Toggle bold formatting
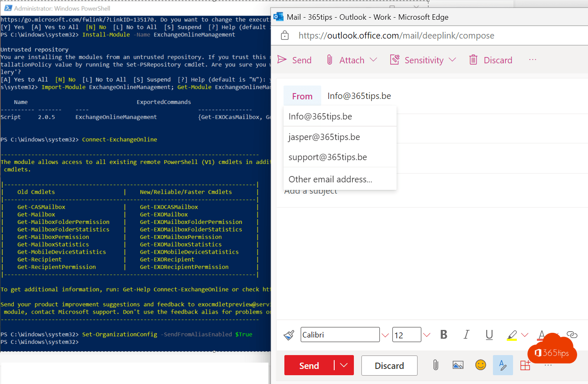588x384 pixels. point(444,335)
